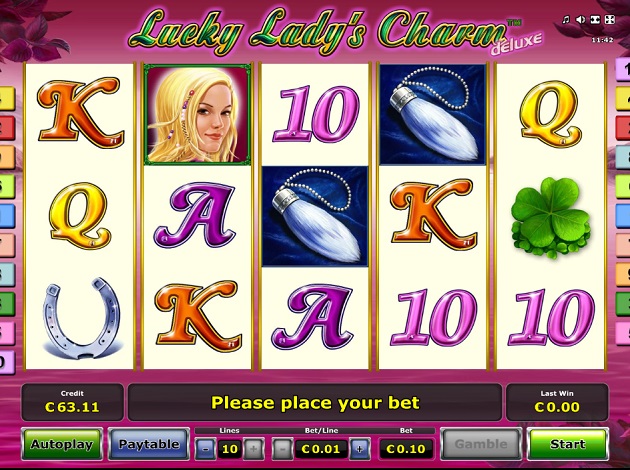Enable Autoplay mode
The height and width of the screenshot is (470, 630).
click(62, 444)
